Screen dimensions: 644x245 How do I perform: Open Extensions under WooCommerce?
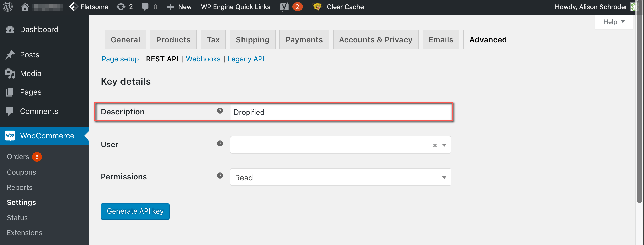(x=24, y=233)
